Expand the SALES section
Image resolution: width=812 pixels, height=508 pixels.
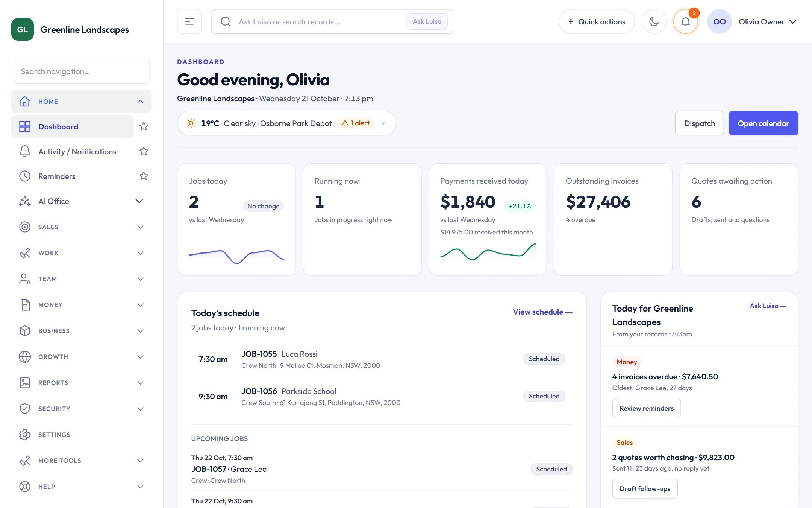tap(140, 227)
